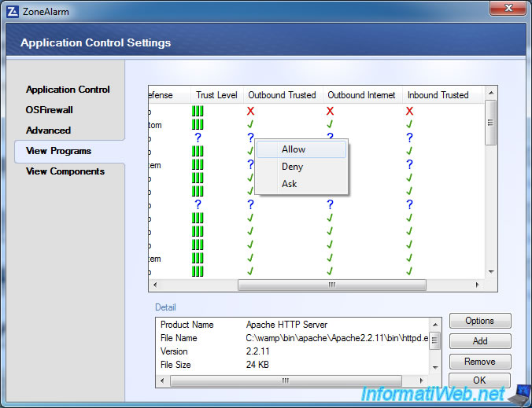This screenshot has width=532, height=408.
Task: Click the Outbound Trusted question mark in the 'tem' row
Action: point(250,164)
